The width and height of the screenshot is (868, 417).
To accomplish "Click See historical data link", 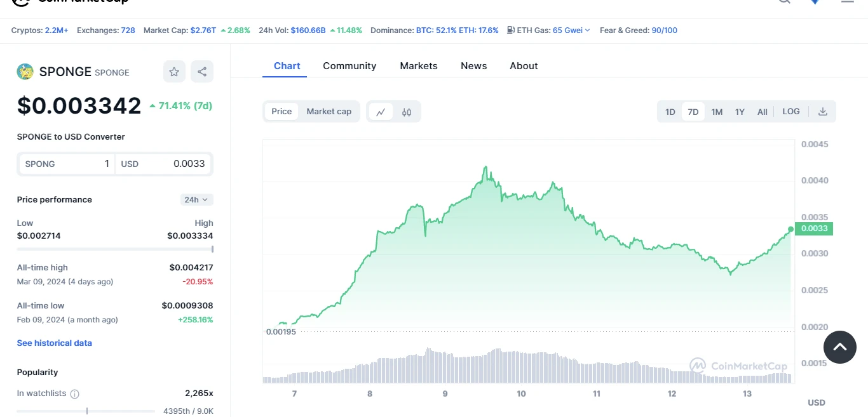I will tap(55, 343).
